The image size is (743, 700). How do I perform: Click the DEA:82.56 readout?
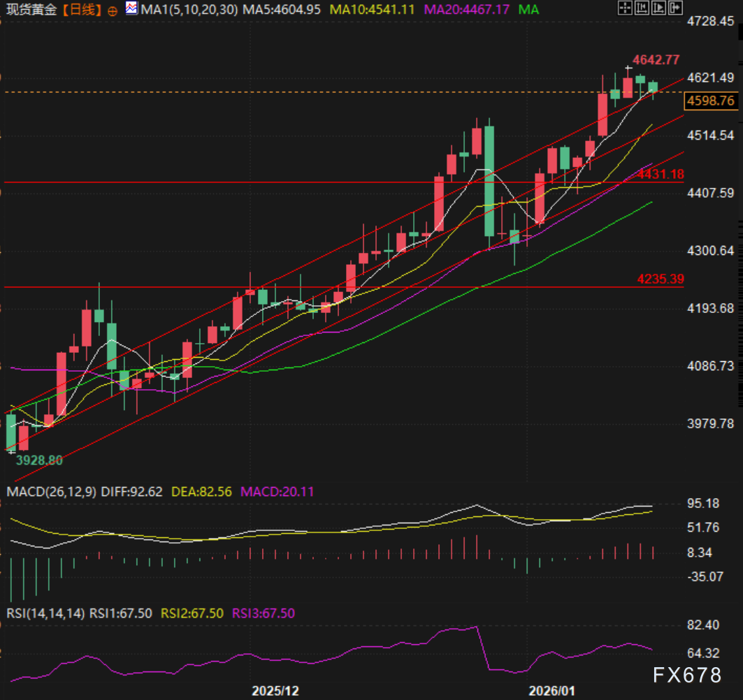201,492
